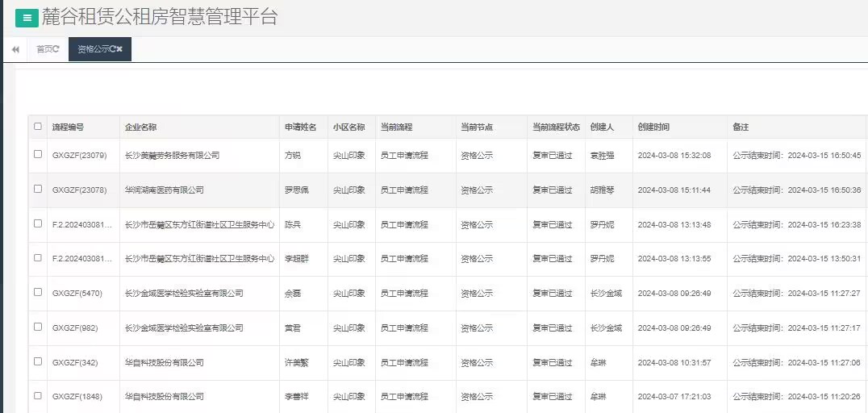Tick the select-all checkbox in the table header

tap(38, 127)
